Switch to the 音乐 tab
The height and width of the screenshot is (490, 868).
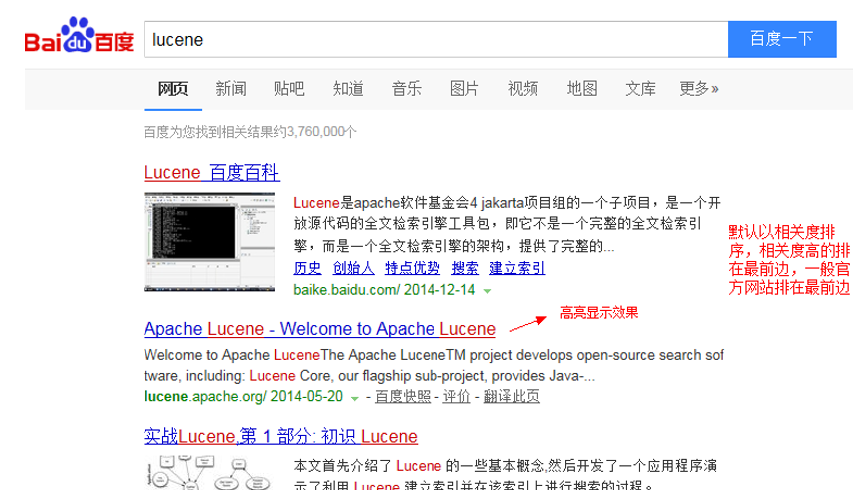[x=407, y=89]
